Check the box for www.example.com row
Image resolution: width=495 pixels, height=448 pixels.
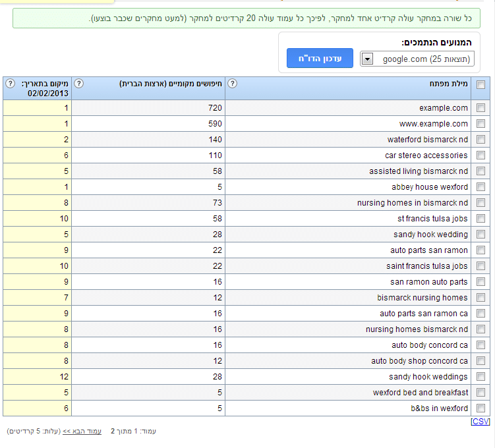click(480, 124)
